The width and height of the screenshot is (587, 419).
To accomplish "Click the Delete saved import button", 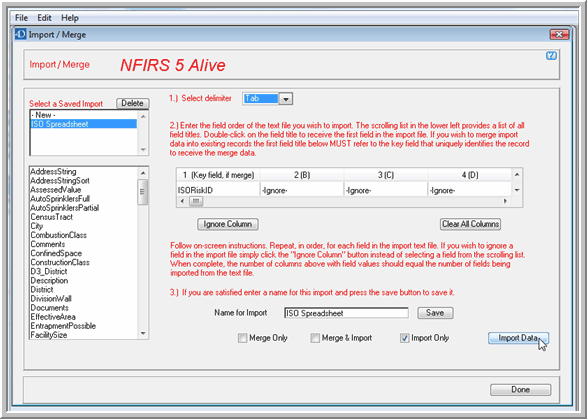I will pyautogui.click(x=133, y=103).
